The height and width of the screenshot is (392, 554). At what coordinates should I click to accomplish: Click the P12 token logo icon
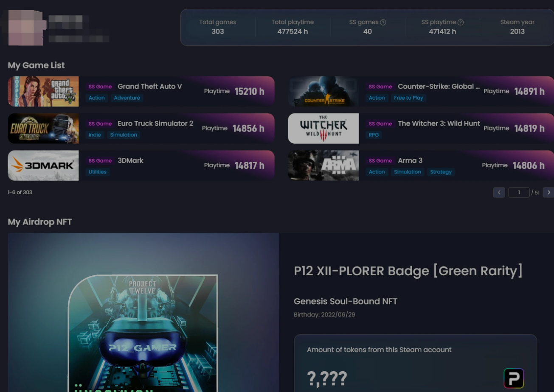[x=514, y=378]
